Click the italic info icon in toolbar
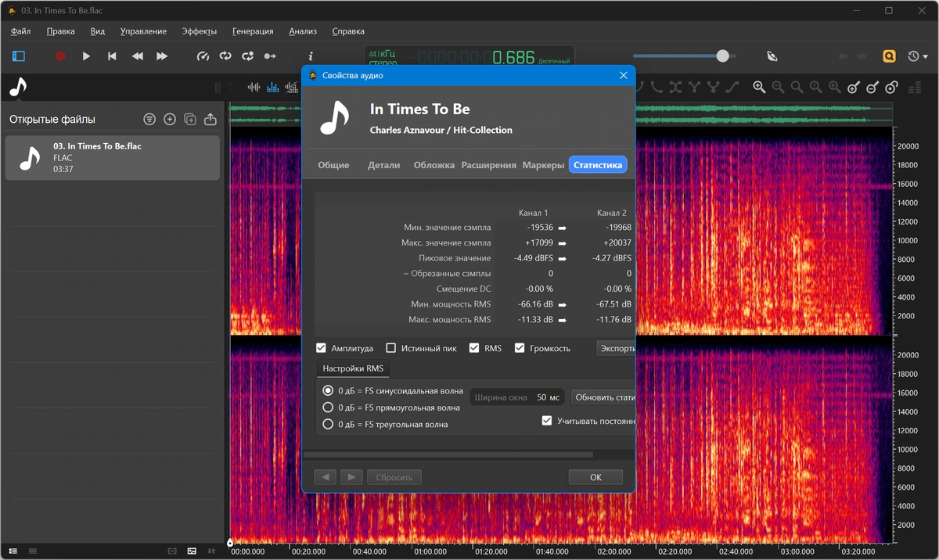 [311, 56]
